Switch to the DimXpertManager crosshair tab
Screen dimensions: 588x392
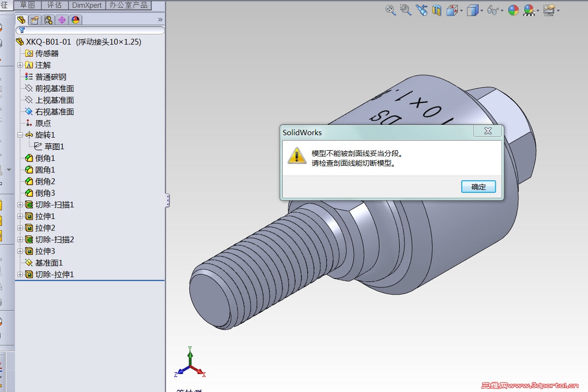pyautogui.click(x=61, y=20)
